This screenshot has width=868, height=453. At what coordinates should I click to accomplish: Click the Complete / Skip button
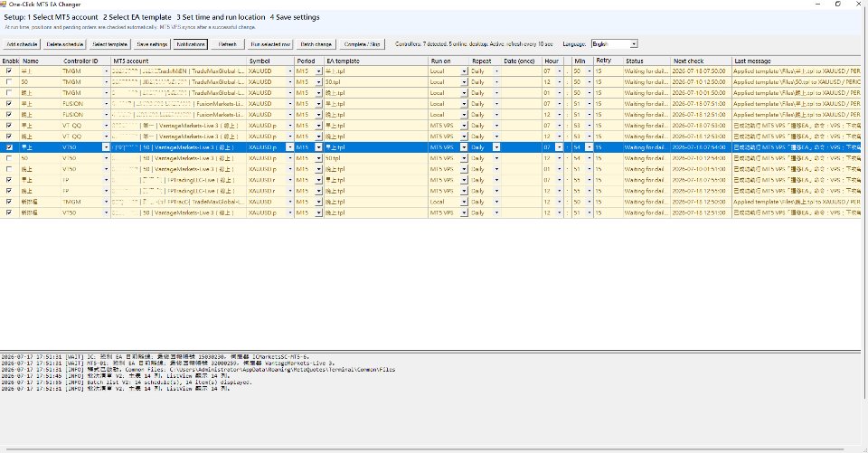pyautogui.click(x=362, y=44)
